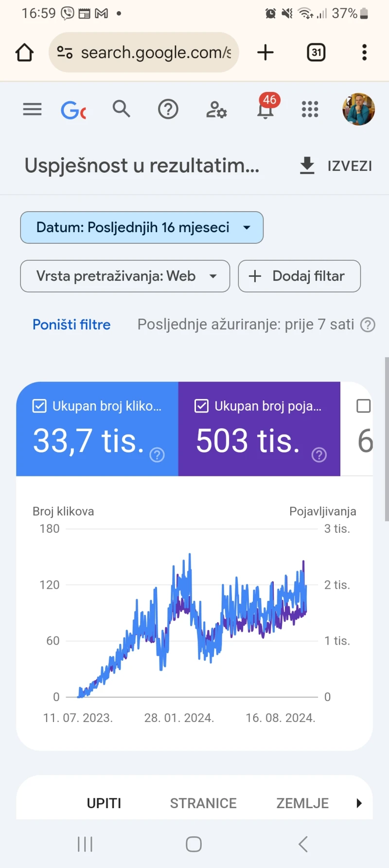Click the Poništi filtre link
The width and height of the screenshot is (389, 868).
pos(71,324)
